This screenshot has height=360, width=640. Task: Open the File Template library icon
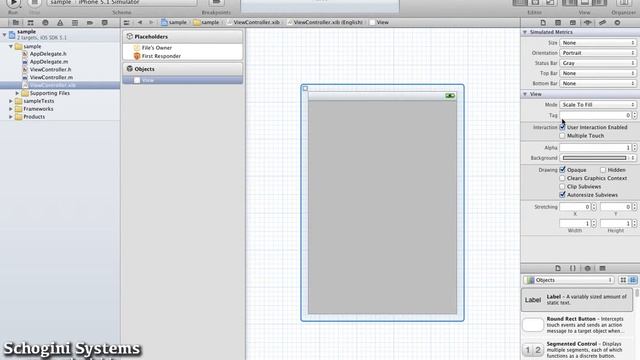[x=558, y=268]
